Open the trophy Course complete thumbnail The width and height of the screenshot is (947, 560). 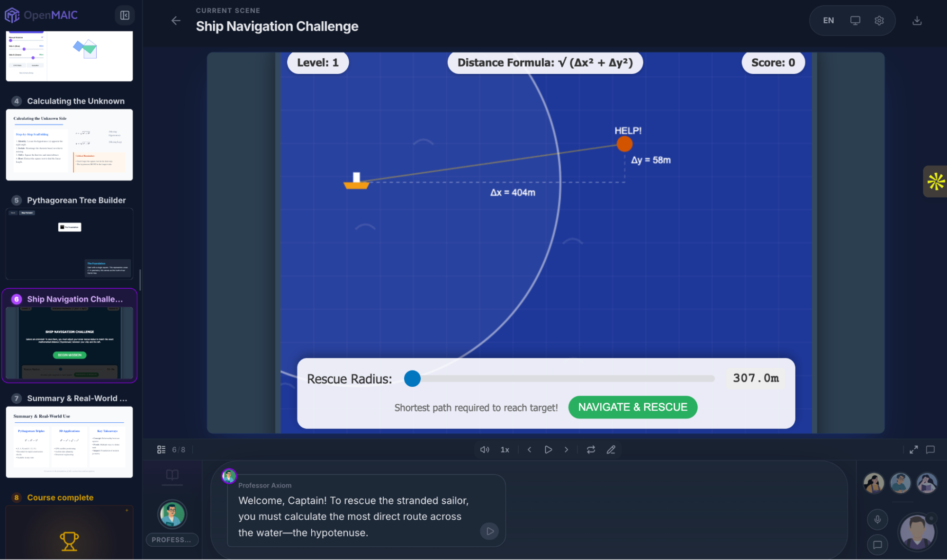click(x=69, y=533)
